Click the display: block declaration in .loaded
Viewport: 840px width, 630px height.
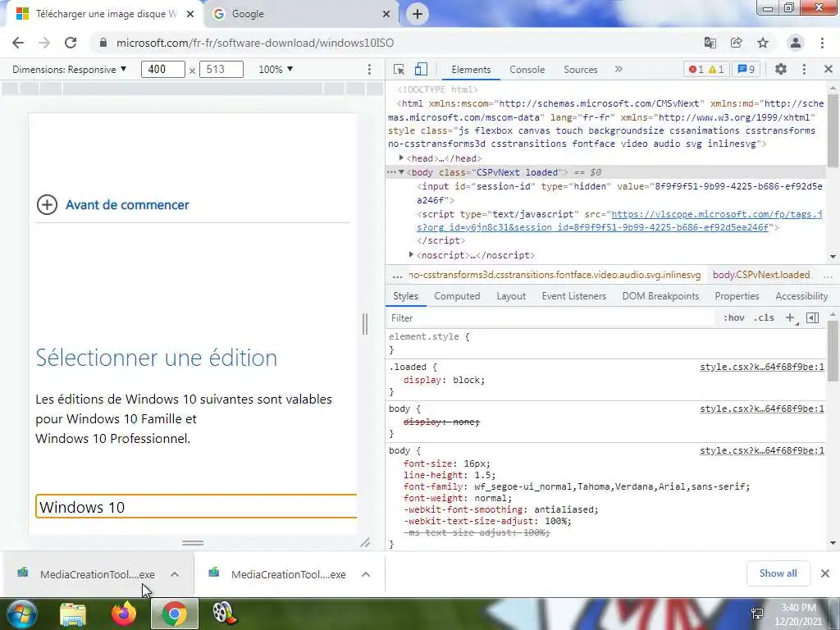click(x=444, y=380)
